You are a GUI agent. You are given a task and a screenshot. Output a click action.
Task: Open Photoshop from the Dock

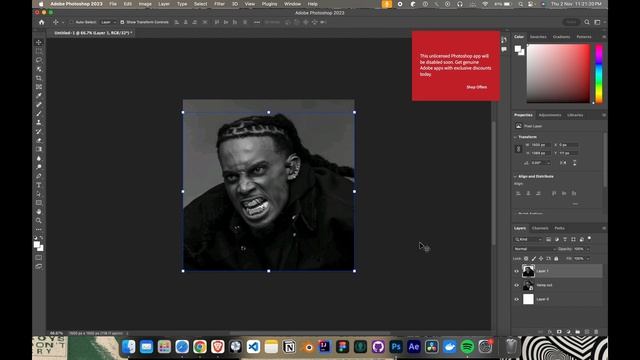(x=396, y=347)
